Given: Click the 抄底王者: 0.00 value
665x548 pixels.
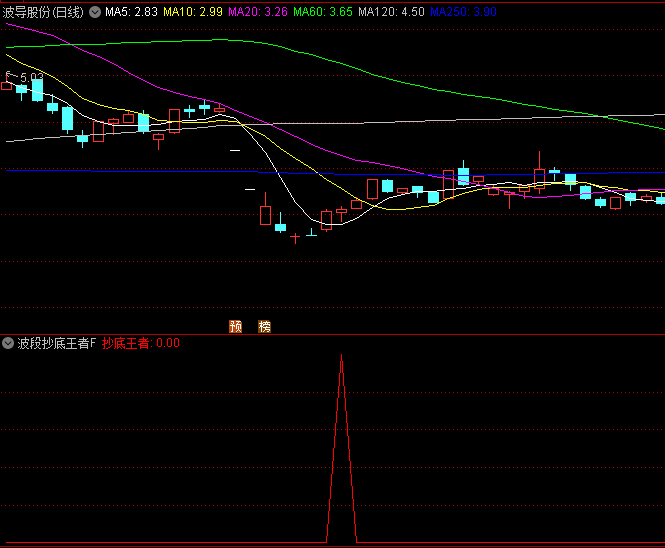Looking at the screenshot, I should click(141, 343).
